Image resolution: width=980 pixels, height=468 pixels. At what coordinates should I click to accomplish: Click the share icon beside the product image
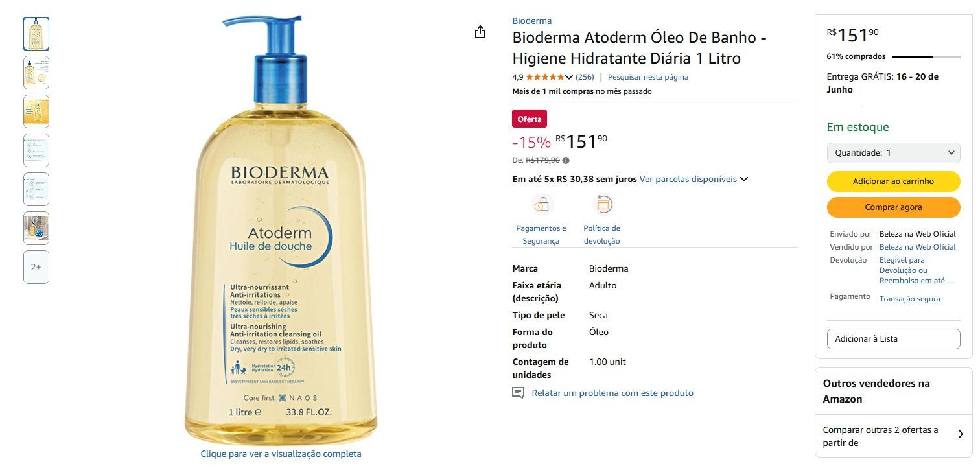coord(480,32)
